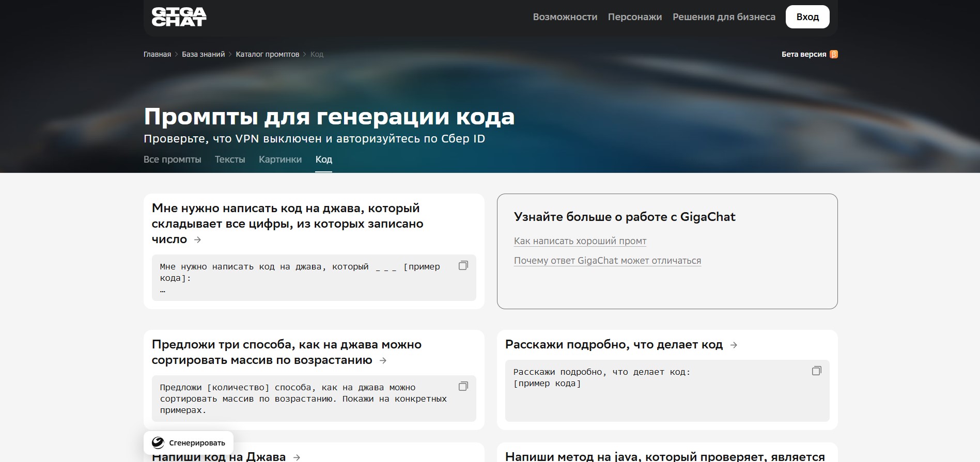The height and width of the screenshot is (462, 980).
Task: Open 'Напиши метод на java' card title
Action: (665, 457)
